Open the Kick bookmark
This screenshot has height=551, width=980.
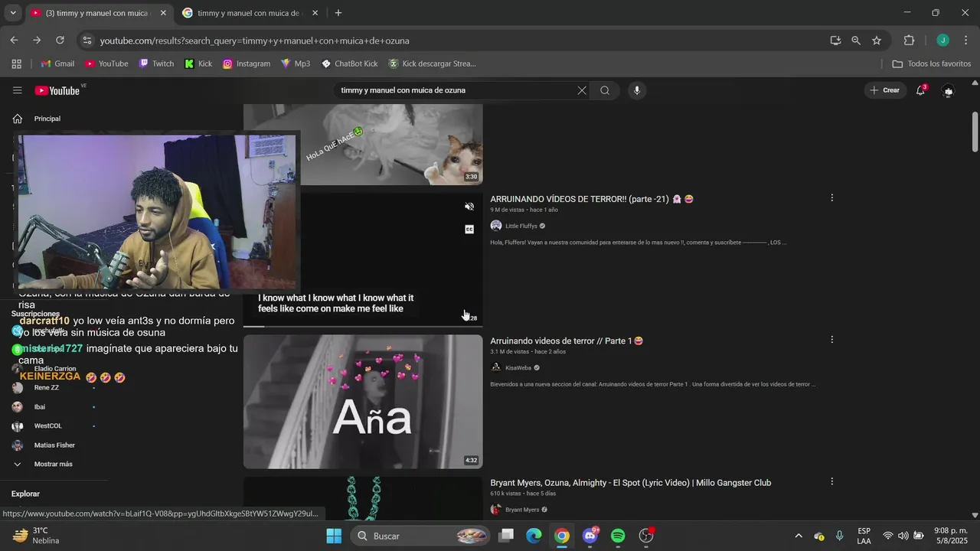(198, 64)
